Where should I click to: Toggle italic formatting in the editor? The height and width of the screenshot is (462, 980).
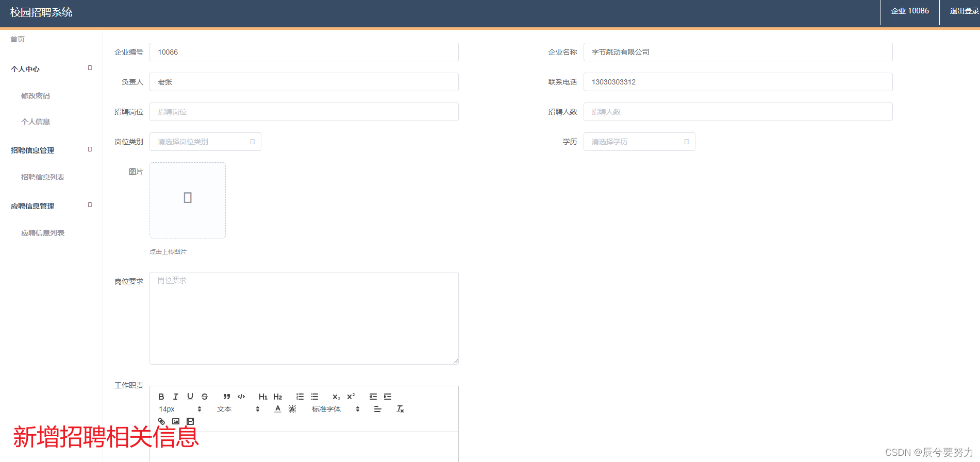pos(176,397)
